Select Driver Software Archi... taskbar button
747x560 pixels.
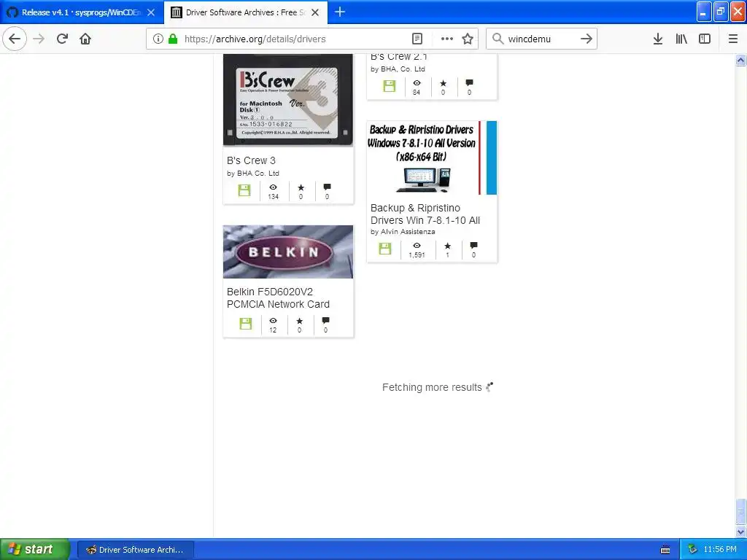pos(135,550)
